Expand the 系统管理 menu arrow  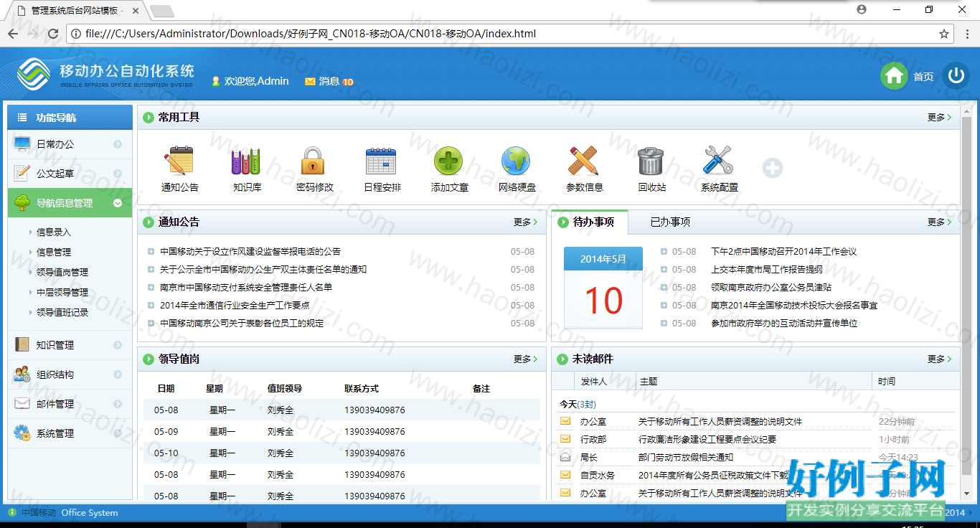pos(118,433)
